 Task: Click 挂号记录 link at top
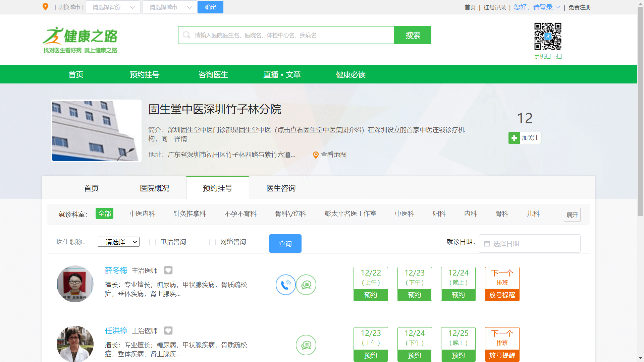(495, 7)
